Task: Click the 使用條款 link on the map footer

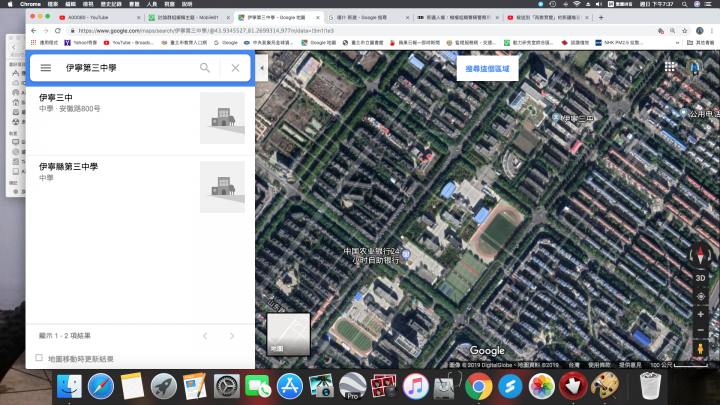Action: (x=599, y=365)
